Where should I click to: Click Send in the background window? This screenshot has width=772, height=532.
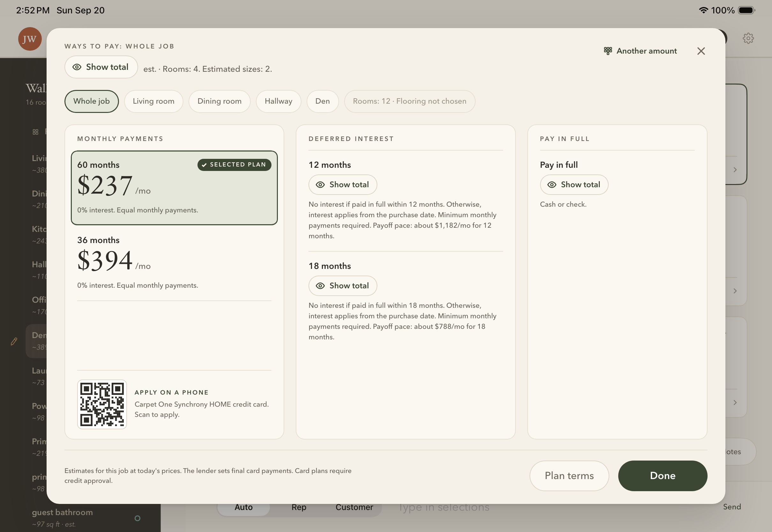point(732,507)
